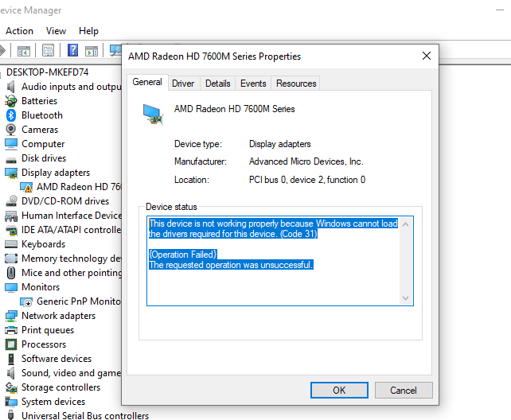Screen dimensions: 511x420
Task: Click the blue Help question mark toolbar icon
Action: 72,50
